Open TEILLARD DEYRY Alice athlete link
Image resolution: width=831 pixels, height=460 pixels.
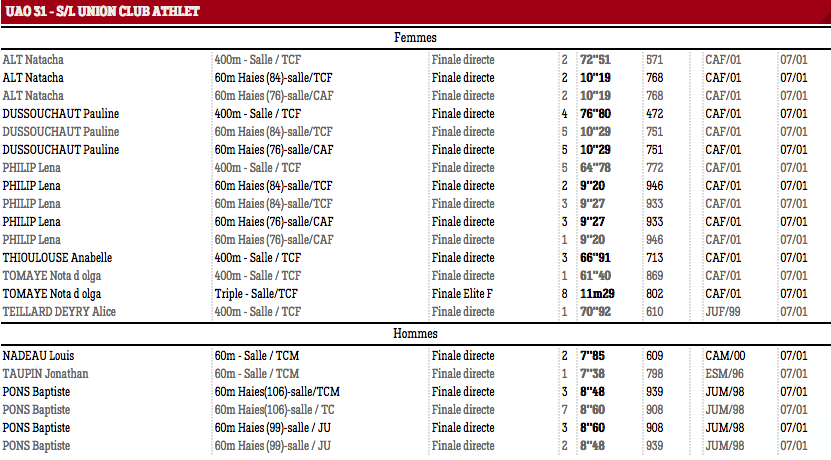click(59, 312)
